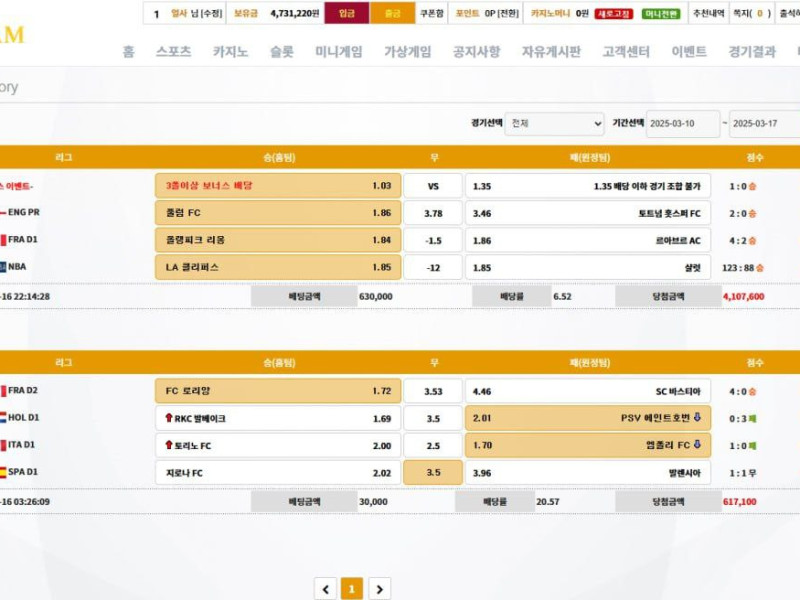Open the 스포츠 menu

tap(173, 52)
